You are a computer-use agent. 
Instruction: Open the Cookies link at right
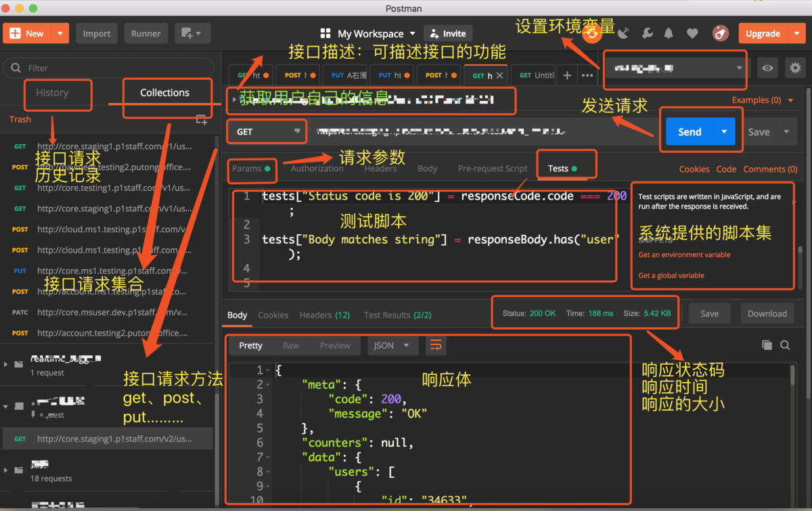pos(694,169)
